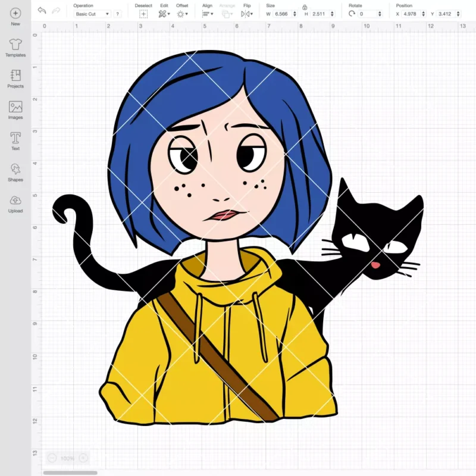The image size is (476, 476).
Task: Expand the Flip options
Action: (x=247, y=14)
